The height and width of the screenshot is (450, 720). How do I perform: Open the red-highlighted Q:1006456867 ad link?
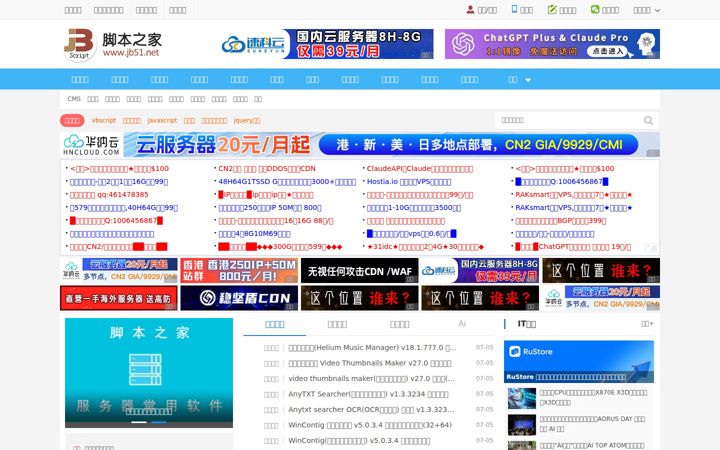coord(116,220)
